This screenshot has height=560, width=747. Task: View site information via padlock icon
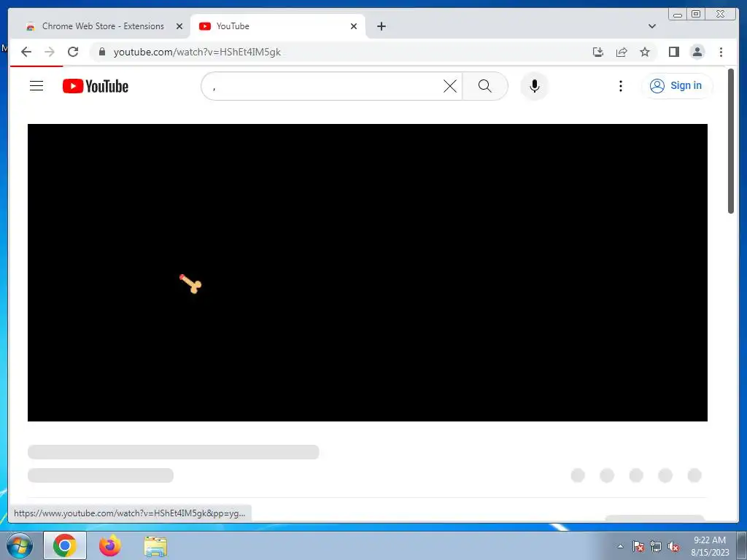tap(102, 52)
